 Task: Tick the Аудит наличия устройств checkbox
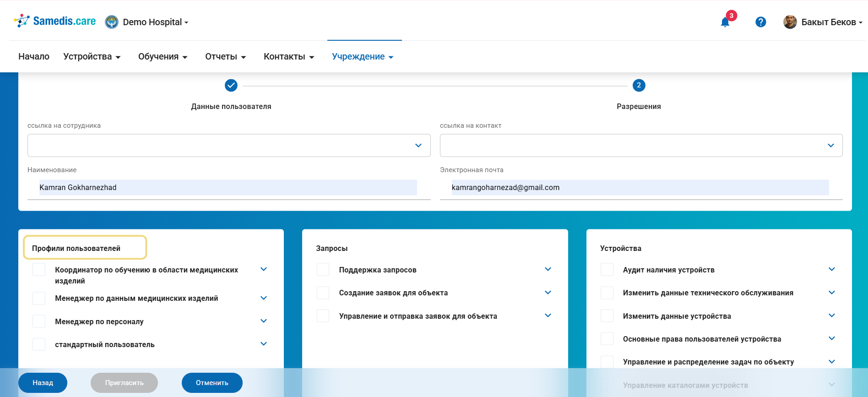point(607,270)
